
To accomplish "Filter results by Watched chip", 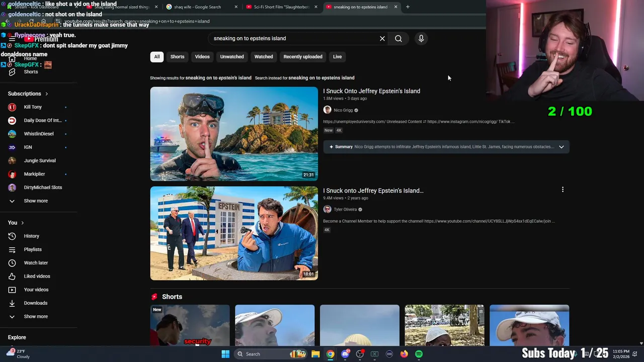I will pos(264,57).
